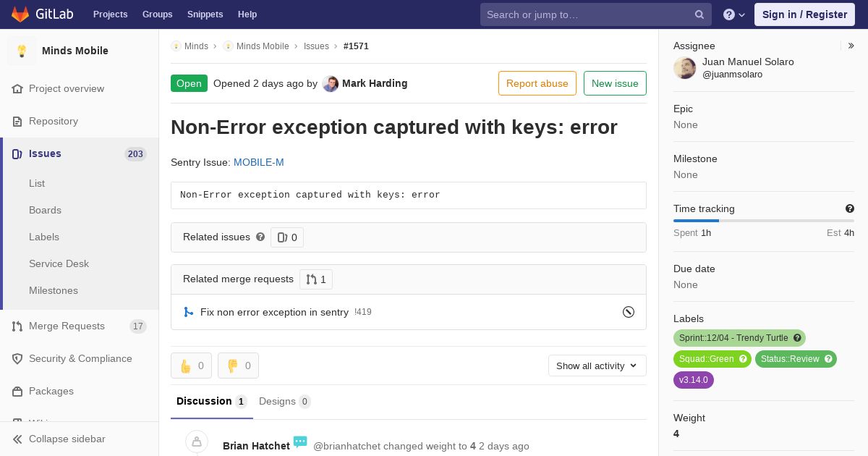Viewport: 868px width, 456px height.
Task: Click related merge requests count badge
Action: (x=316, y=279)
